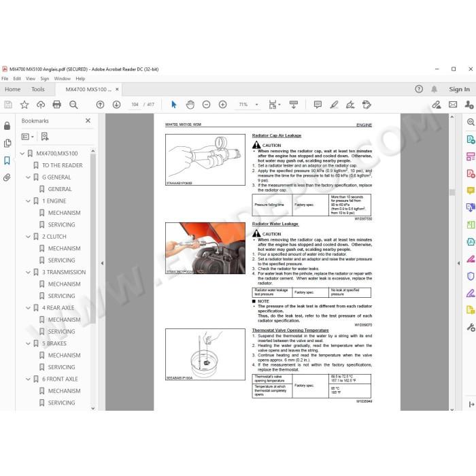Viewport: 476px width, 476px height.
Task: Print the document
Action: (x=56, y=105)
